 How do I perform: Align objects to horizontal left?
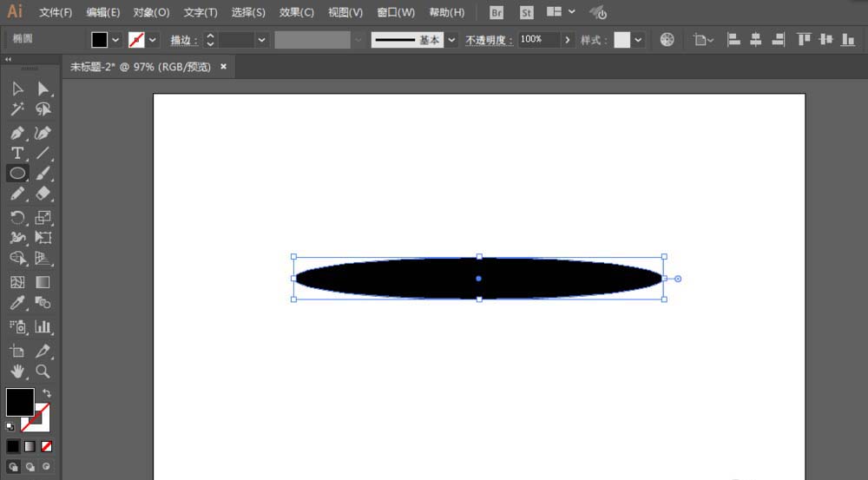pos(733,39)
